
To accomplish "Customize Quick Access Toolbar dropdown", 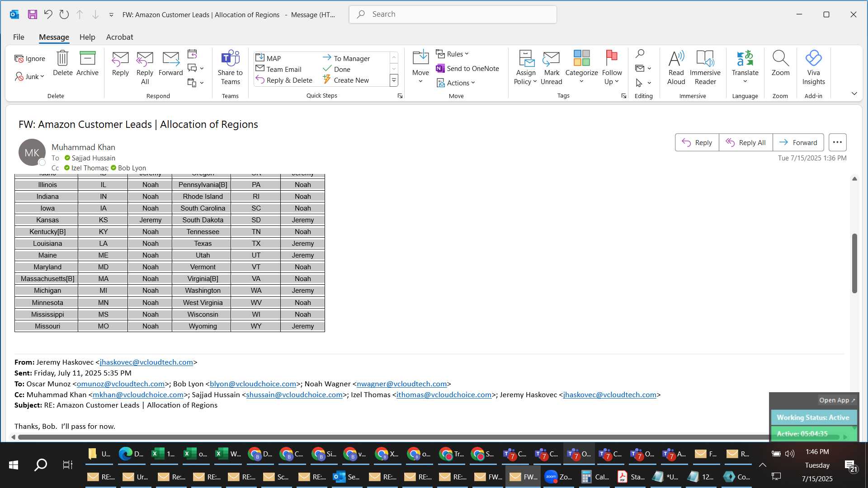I will click(x=111, y=15).
